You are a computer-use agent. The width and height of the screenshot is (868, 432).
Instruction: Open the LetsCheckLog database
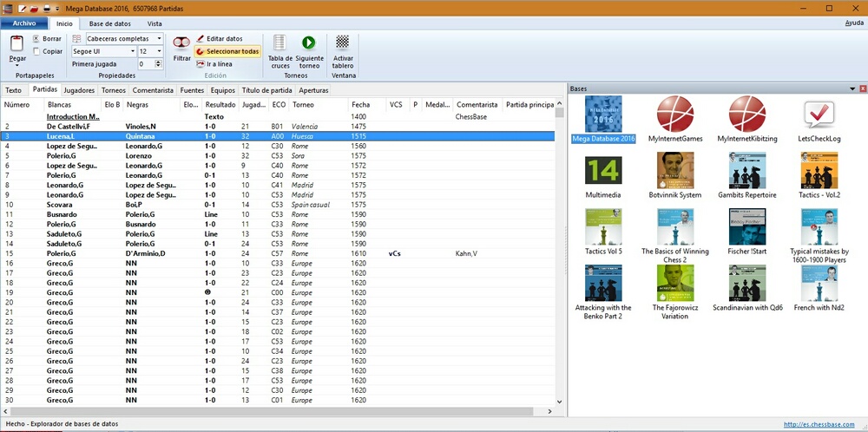(x=819, y=115)
